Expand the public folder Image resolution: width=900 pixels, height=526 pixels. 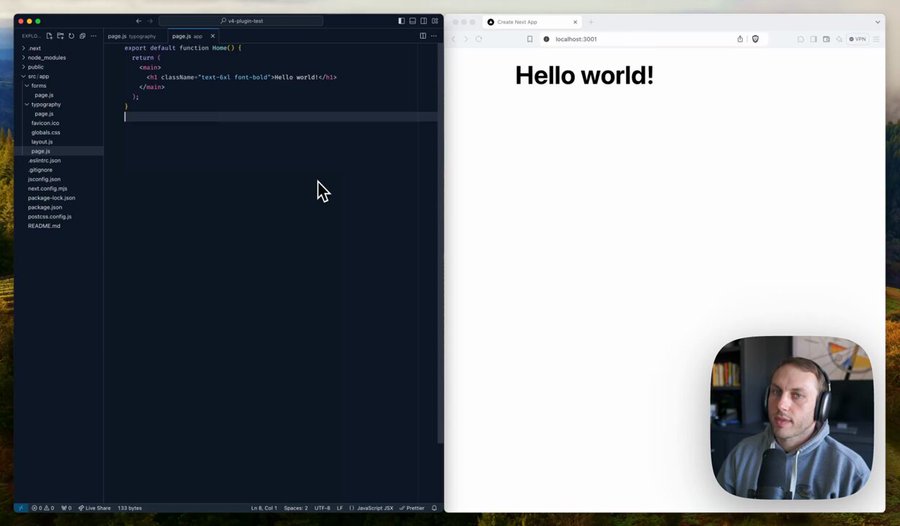[x=36, y=67]
